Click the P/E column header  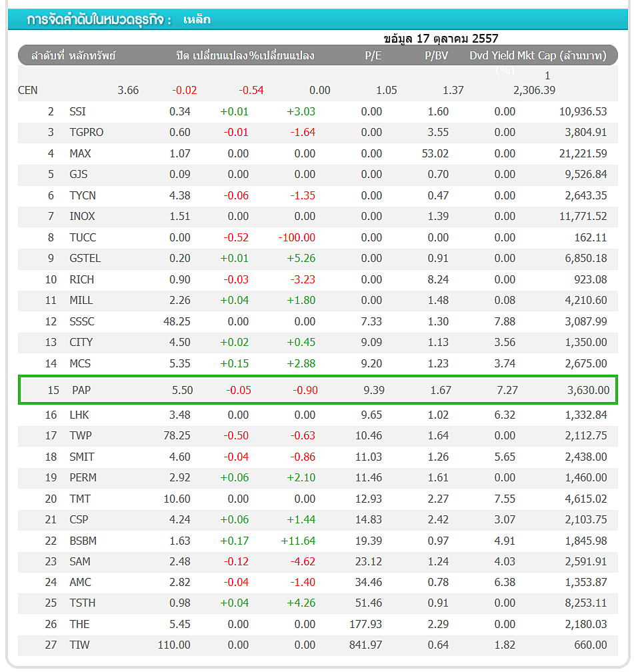[x=373, y=55]
